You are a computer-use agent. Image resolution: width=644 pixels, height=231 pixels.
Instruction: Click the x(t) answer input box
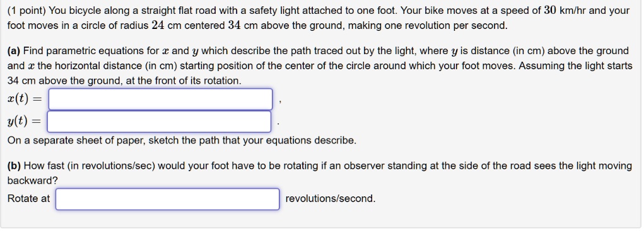[161, 99]
